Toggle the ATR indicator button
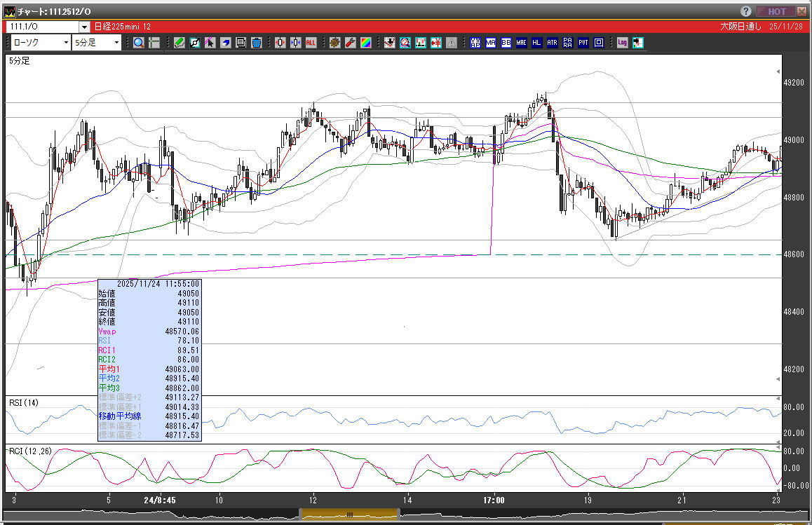Viewport: 812px width, 525px height. tap(553, 43)
